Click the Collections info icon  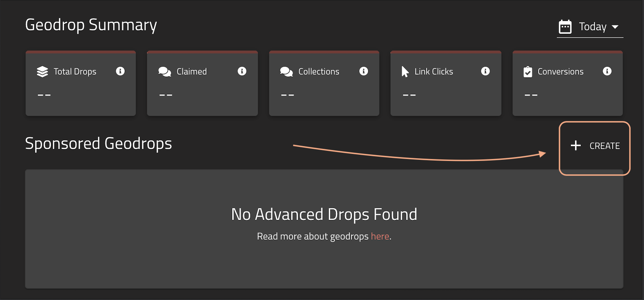(363, 71)
